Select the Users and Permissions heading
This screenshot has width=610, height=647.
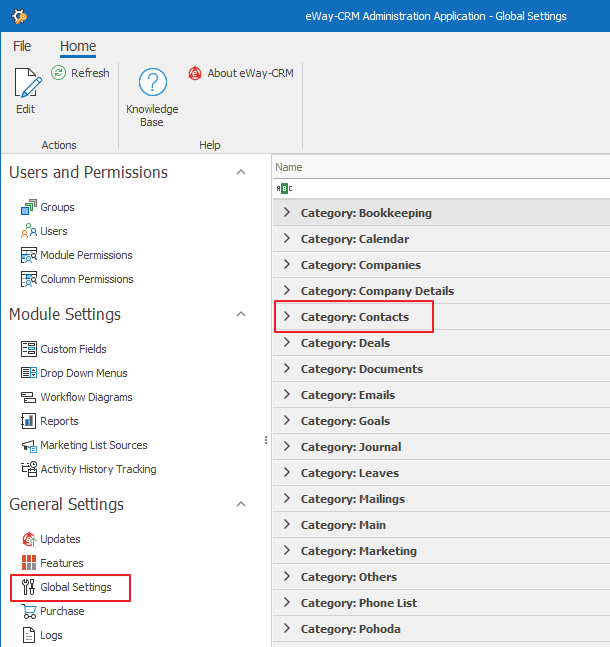tap(88, 172)
